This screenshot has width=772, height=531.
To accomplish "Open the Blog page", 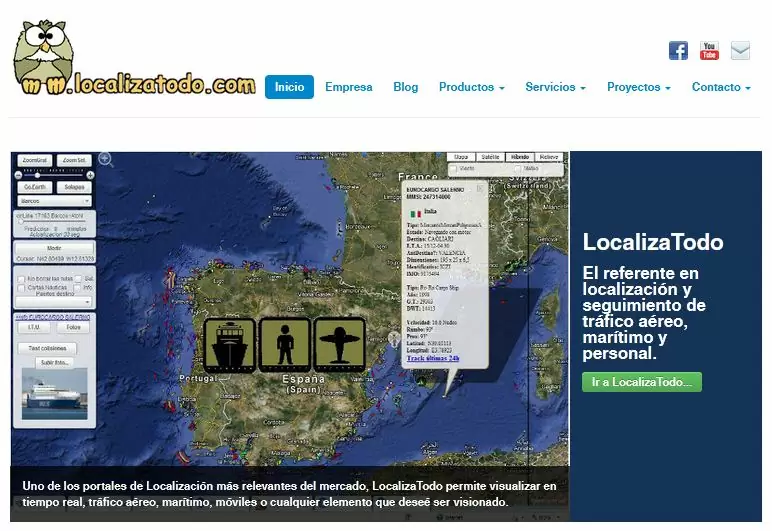I will coord(406,87).
